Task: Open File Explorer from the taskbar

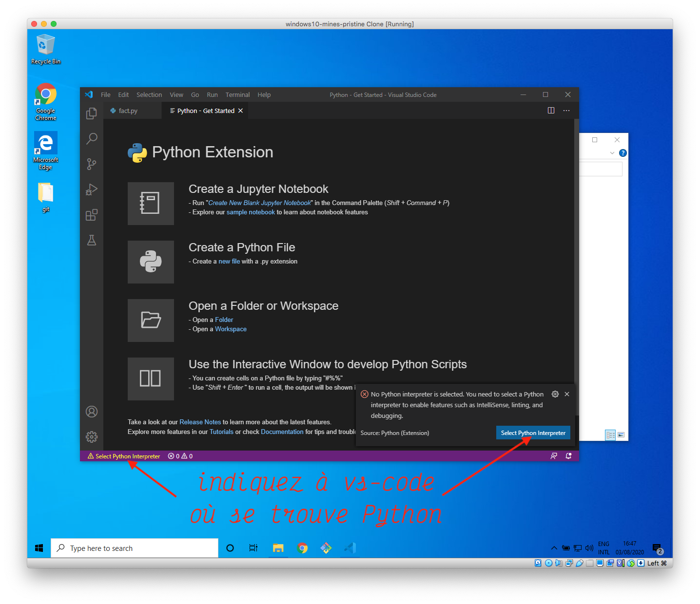Action: [278, 548]
